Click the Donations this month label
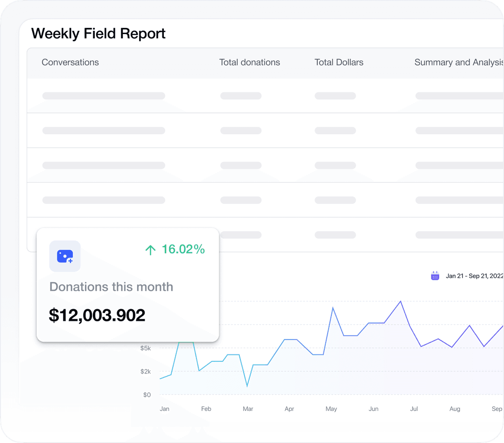The image size is (504, 443). [x=111, y=287]
